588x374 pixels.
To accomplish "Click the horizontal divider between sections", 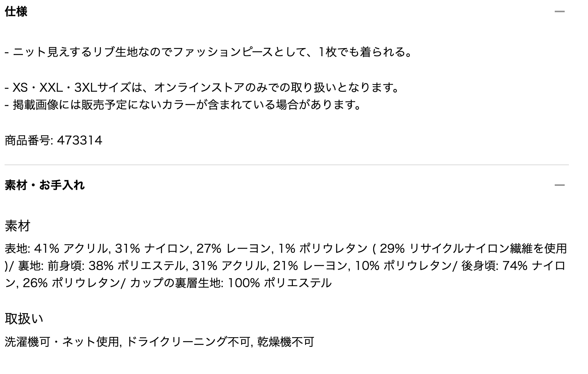I will 286,165.
